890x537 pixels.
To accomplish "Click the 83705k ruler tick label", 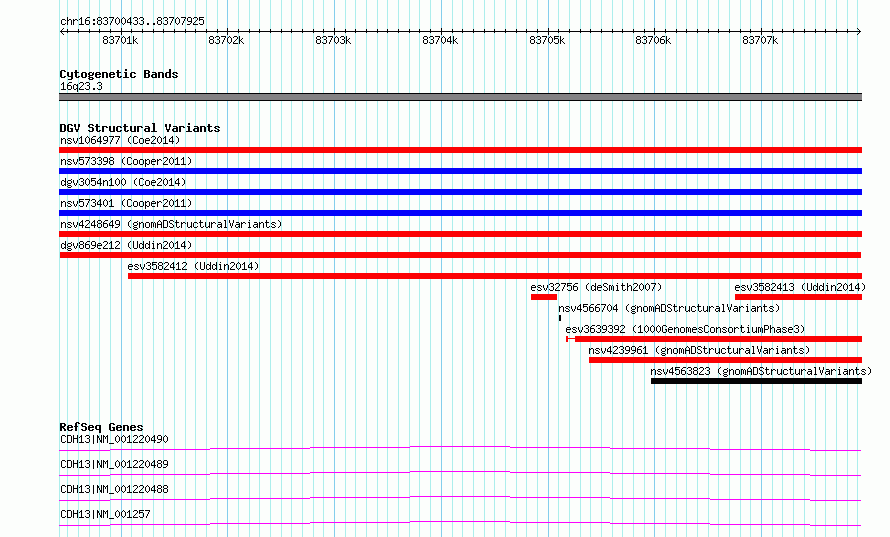I will point(547,40).
